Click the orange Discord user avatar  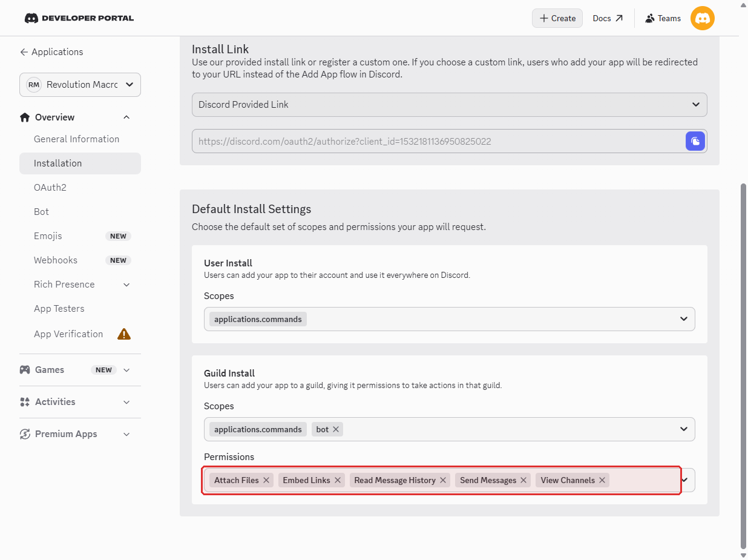pyautogui.click(x=703, y=18)
